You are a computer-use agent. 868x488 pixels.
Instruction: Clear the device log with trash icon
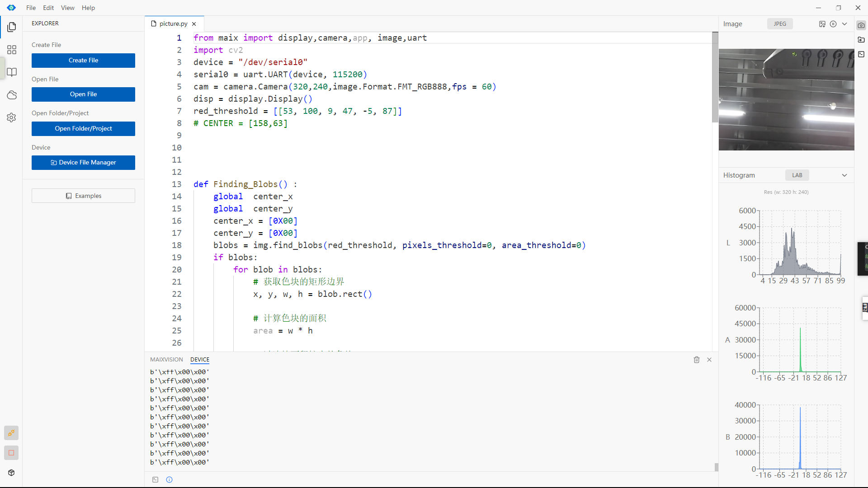(697, 360)
